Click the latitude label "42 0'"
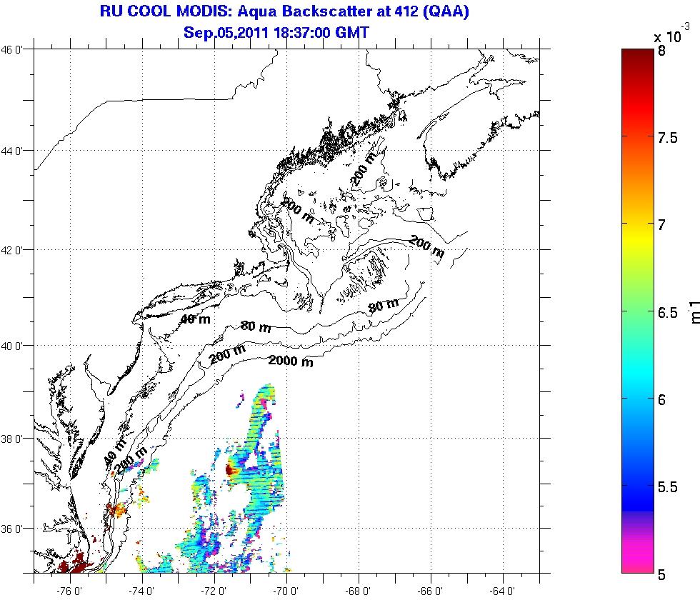Screen dimensions: 700x600 [x=11, y=251]
